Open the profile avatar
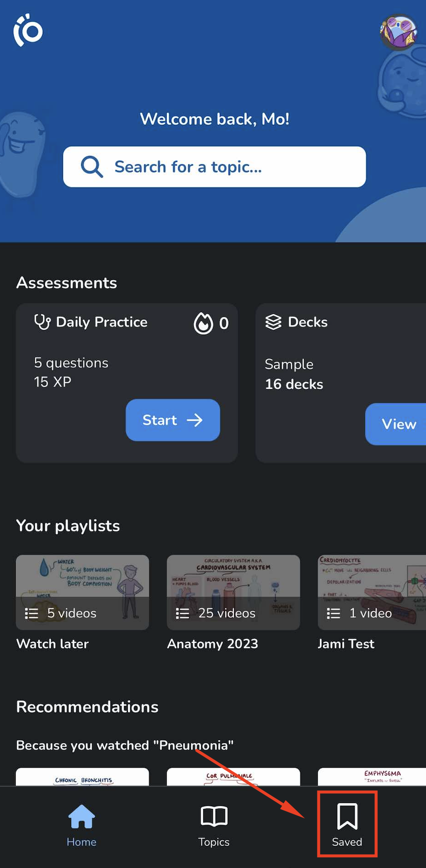The width and height of the screenshot is (426, 868). (398, 32)
